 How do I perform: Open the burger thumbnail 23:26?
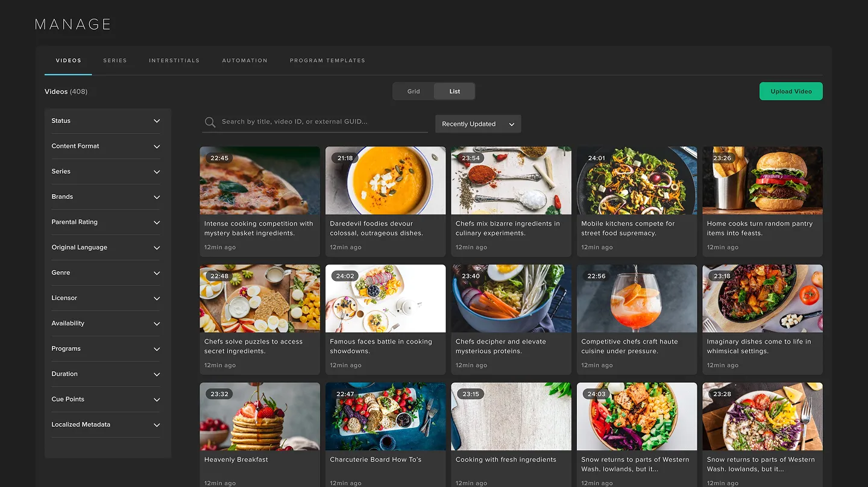pos(763,180)
